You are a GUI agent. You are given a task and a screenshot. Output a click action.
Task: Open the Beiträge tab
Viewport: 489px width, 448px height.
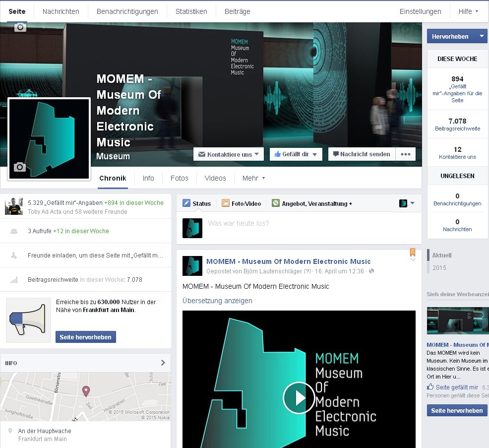(238, 11)
